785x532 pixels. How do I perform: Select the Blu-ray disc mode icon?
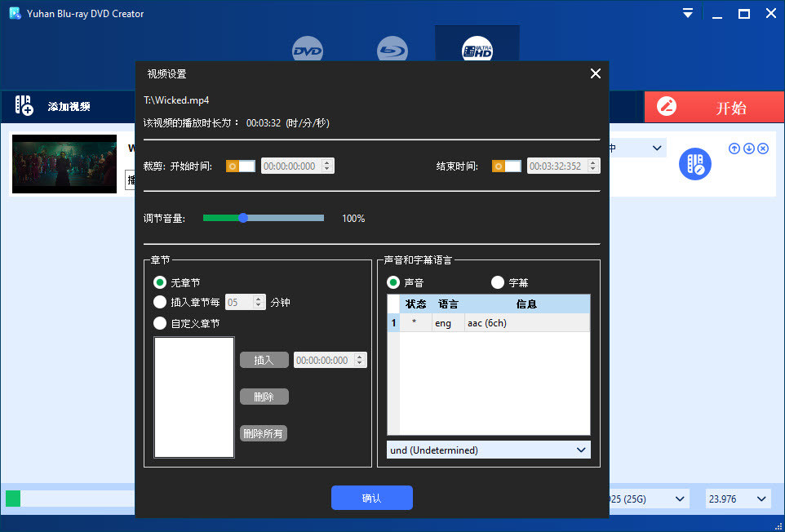(x=392, y=49)
